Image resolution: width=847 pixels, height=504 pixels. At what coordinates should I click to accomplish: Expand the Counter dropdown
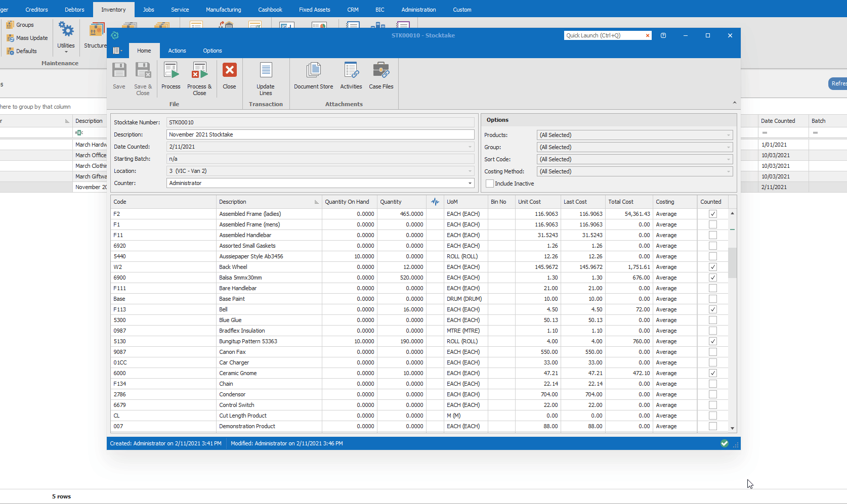click(470, 183)
